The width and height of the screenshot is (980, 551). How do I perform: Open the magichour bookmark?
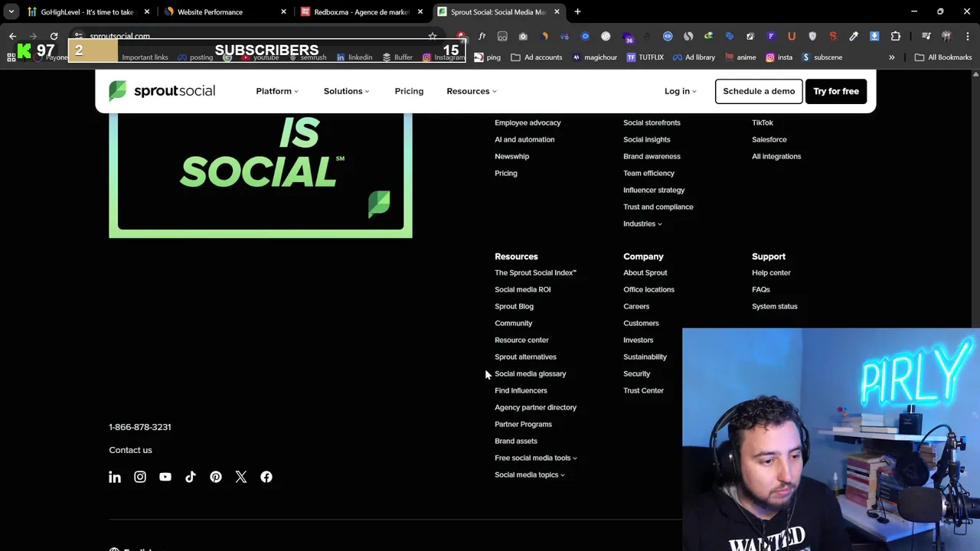595,57
